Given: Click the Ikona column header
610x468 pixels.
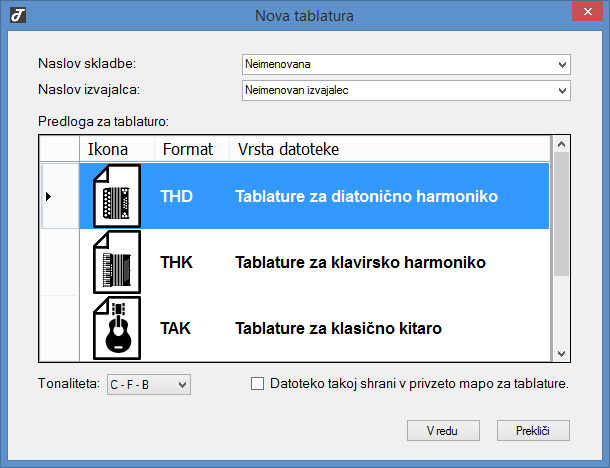Looking at the screenshot, I should [107, 149].
